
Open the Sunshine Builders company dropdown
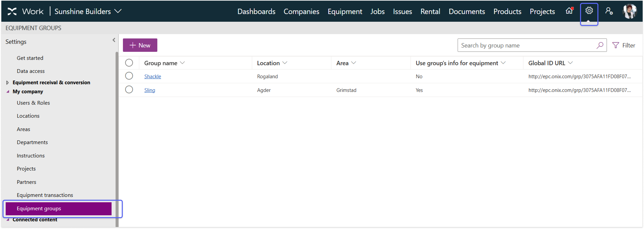(118, 11)
